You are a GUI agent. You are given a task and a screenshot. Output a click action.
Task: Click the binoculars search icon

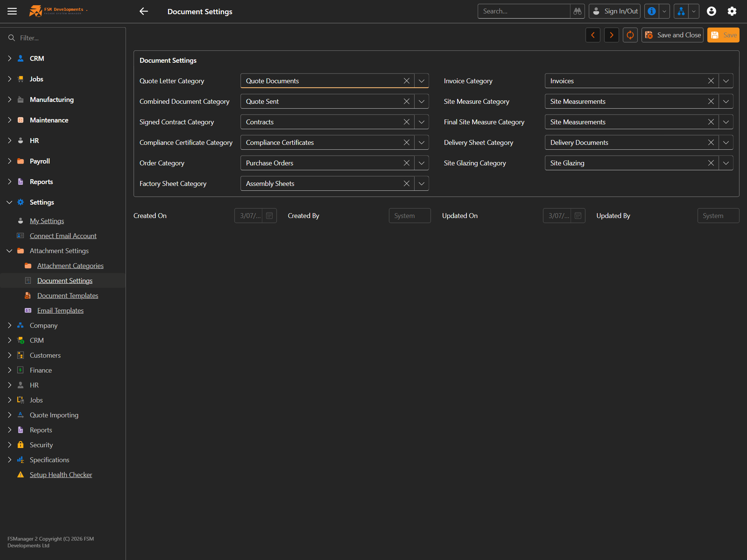577,11
